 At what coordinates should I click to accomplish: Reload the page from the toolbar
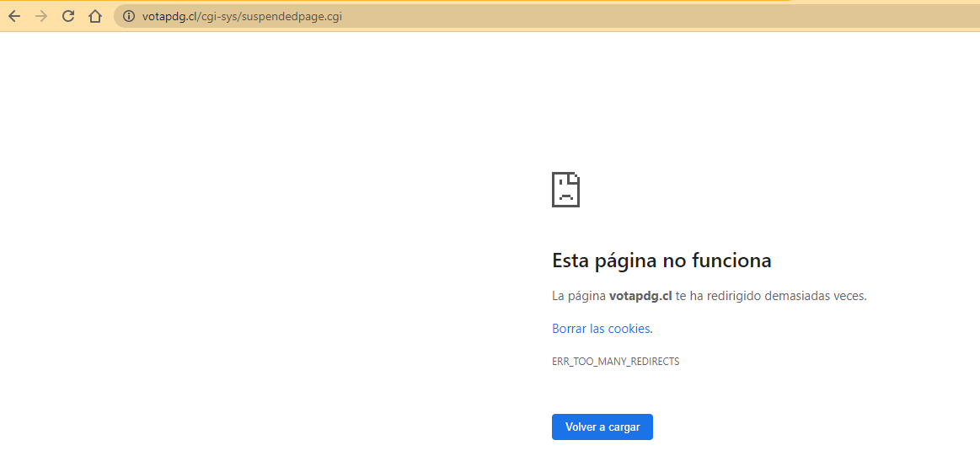pyautogui.click(x=68, y=16)
